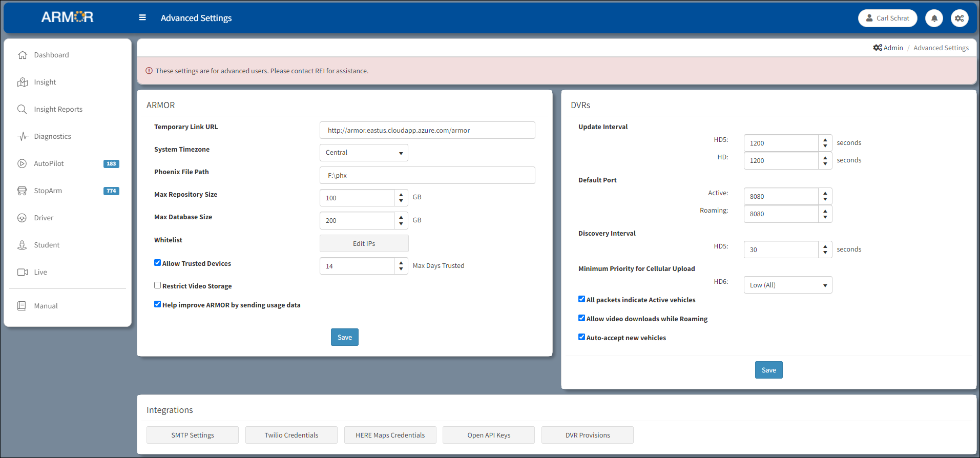Open Carl Schrat user menu
The width and height of the screenshot is (980, 458).
887,18
